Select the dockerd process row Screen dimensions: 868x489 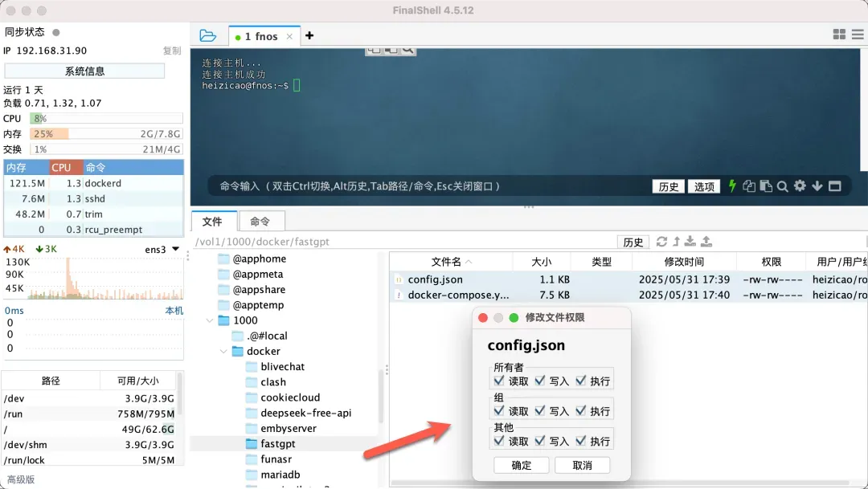point(93,183)
